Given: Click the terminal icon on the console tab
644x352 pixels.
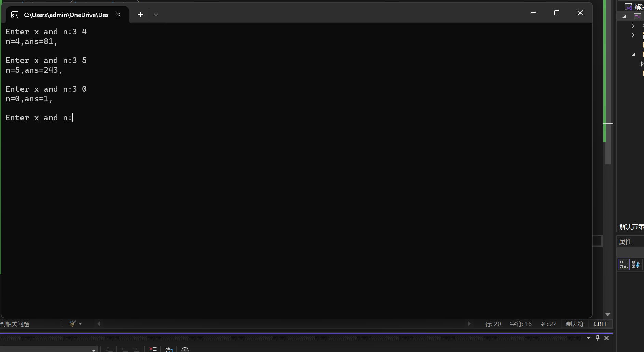Looking at the screenshot, I should tap(15, 15).
